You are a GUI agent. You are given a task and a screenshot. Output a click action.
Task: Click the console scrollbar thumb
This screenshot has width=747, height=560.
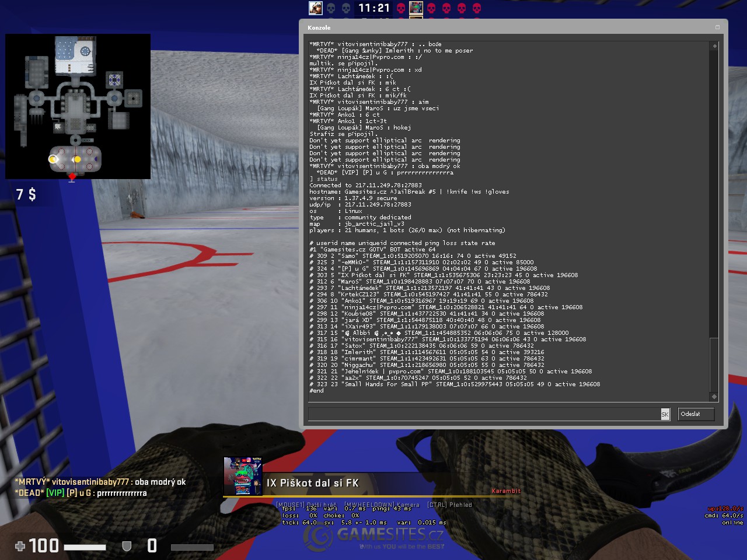714,365
